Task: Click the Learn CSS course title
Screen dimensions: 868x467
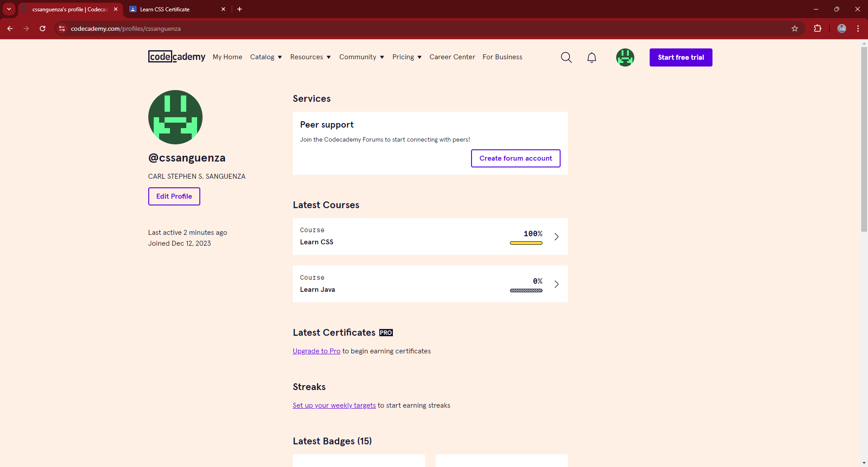Action: [316, 242]
